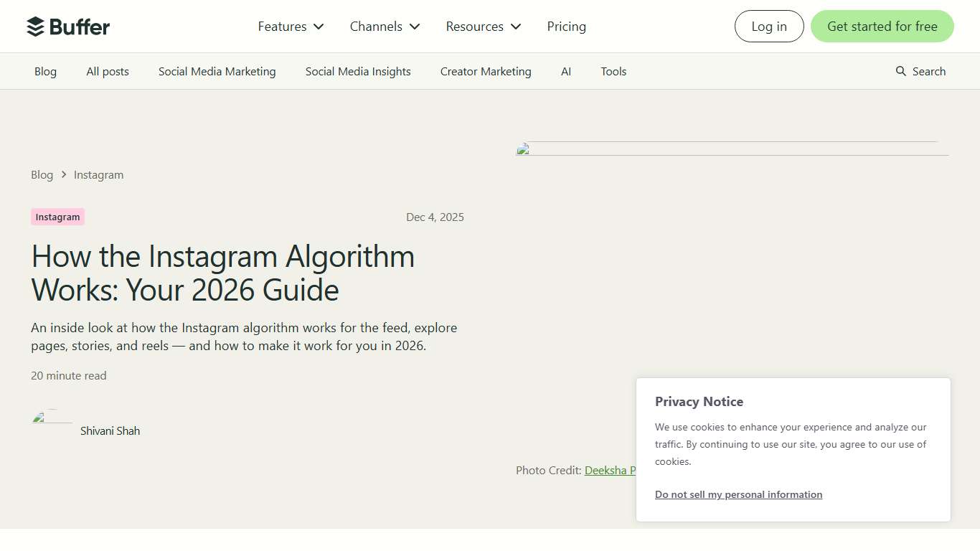Click the Instagram category tag
The width and height of the screenshot is (980, 551).
(57, 217)
